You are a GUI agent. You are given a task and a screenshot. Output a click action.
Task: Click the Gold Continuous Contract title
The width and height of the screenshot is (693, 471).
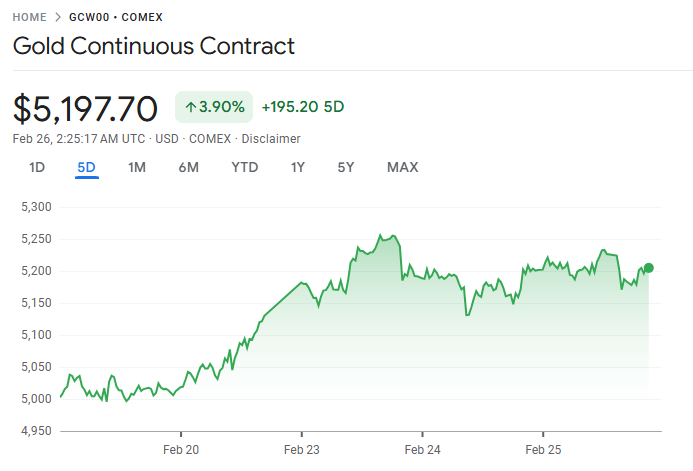pyautogui.click(x=154, y=46)
